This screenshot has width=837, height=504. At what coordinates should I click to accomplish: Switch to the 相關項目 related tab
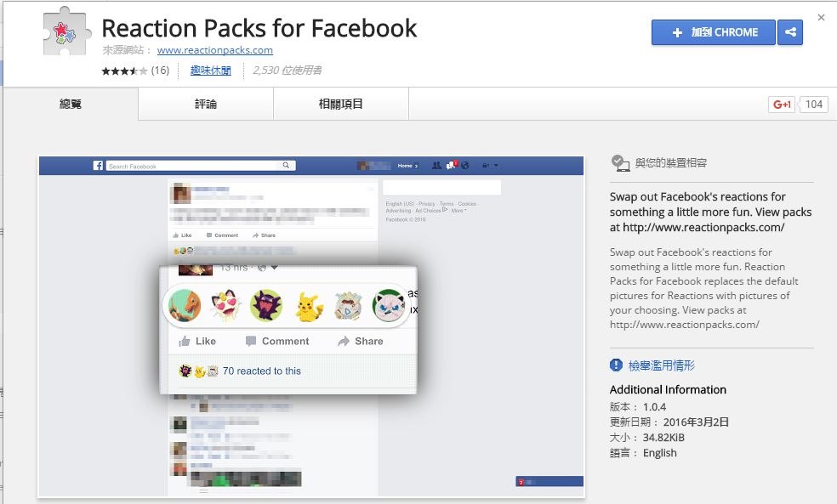click(341, 104)
